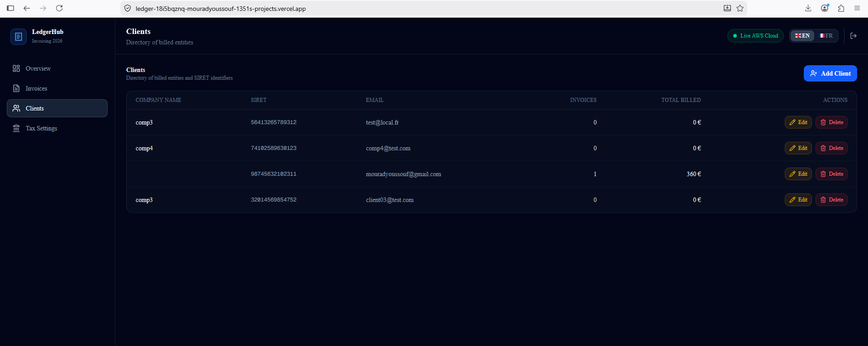The image size is (868, 346).
Task: Click the INVOICES column header
Action: coord(583,100)
